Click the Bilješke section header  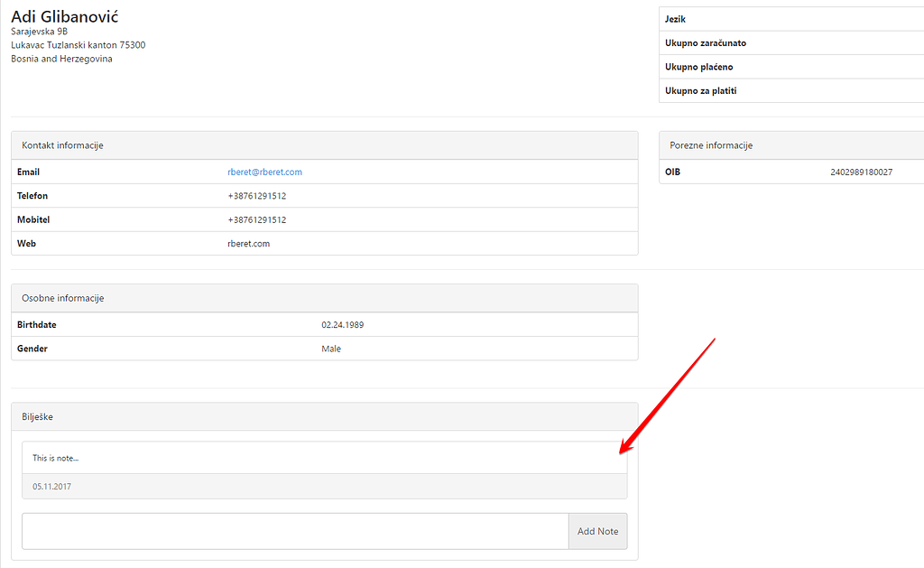point(37,416)
